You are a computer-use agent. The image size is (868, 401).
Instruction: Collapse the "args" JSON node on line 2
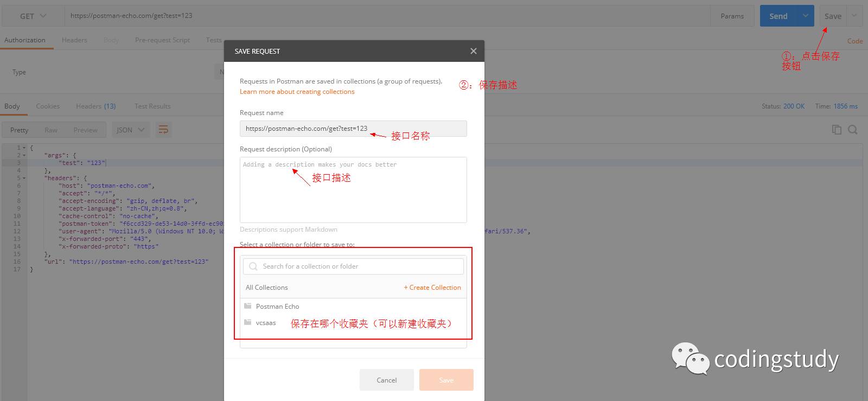click(24, 155)
